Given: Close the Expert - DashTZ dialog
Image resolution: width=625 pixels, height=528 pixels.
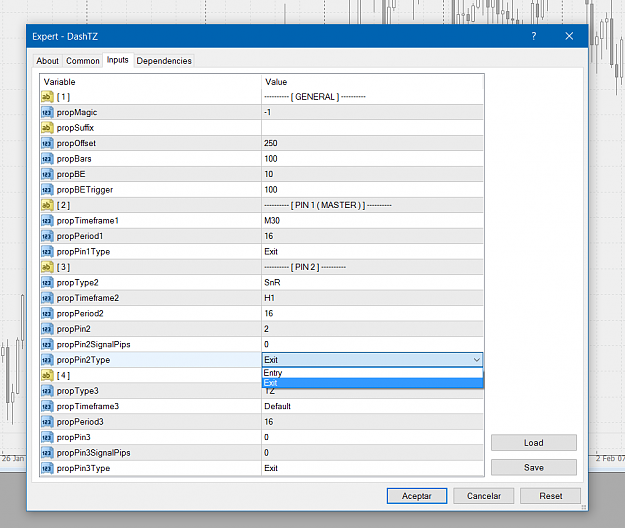Looking at the screenshot, I should 569,36.
